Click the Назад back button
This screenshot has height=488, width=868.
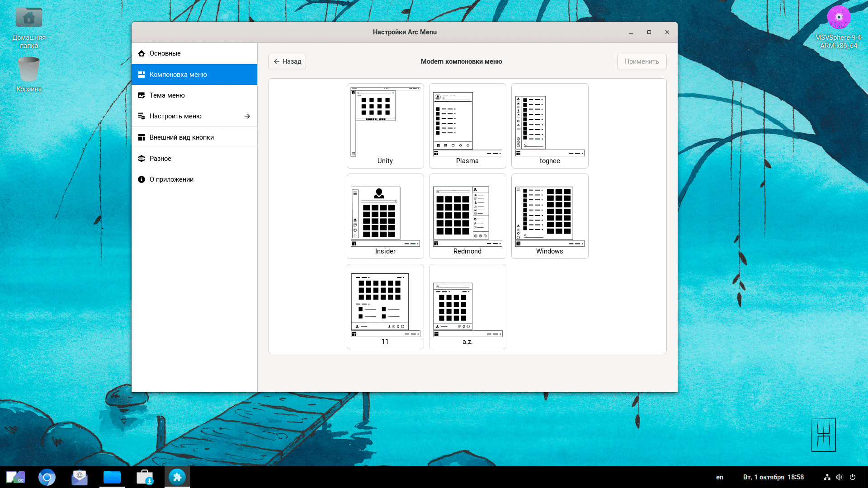click(x=287, y=61)
